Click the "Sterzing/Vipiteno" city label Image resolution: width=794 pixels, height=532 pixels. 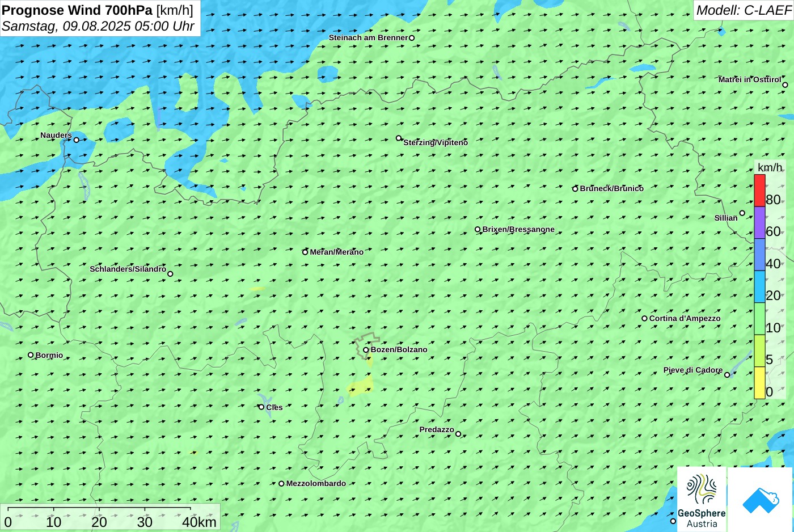[436, 143]
